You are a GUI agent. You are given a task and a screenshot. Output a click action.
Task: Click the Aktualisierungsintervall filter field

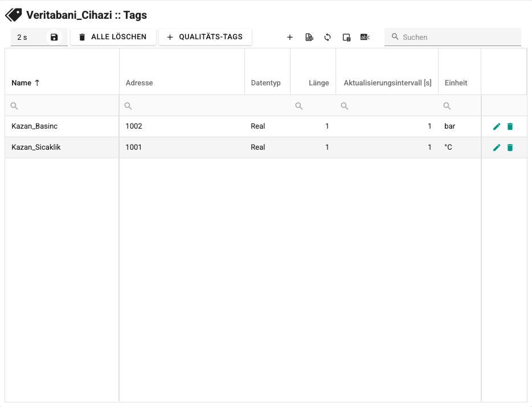click(x=387, y=106)
